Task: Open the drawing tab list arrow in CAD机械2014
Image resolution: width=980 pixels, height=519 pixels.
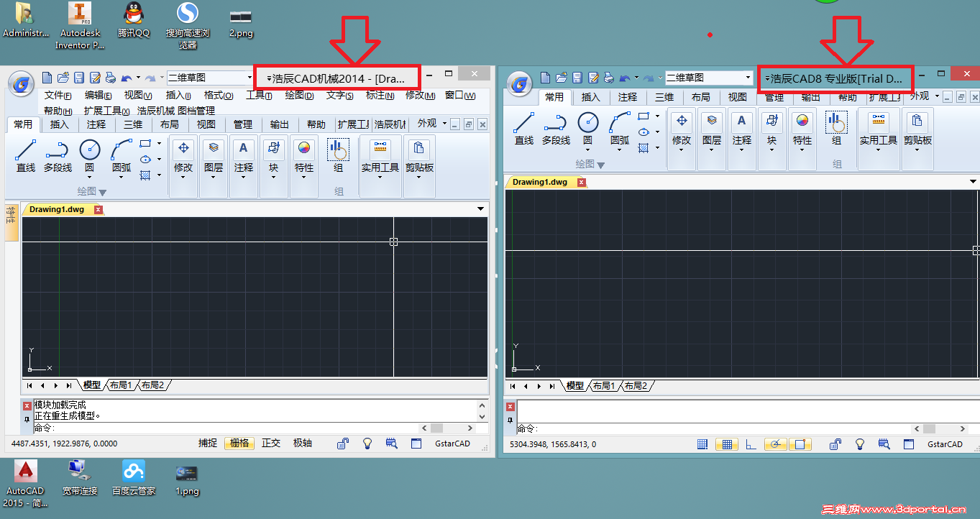Action: (x=481, y=209)
